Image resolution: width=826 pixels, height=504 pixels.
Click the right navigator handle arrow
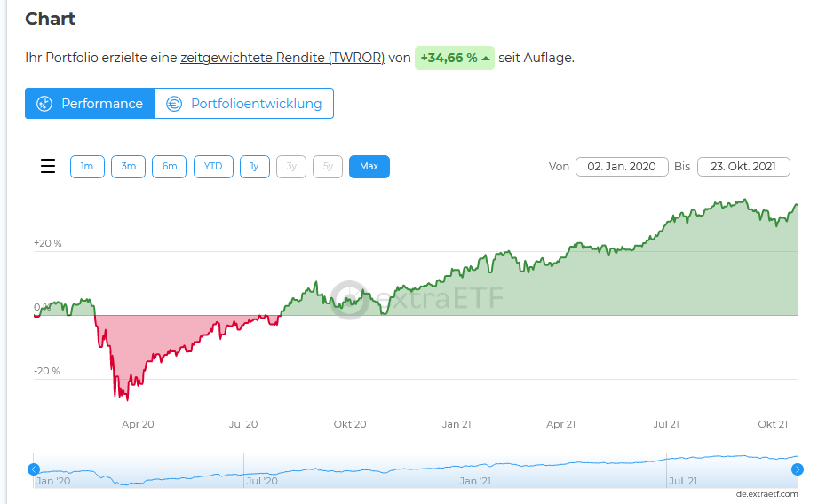point(798,469)
